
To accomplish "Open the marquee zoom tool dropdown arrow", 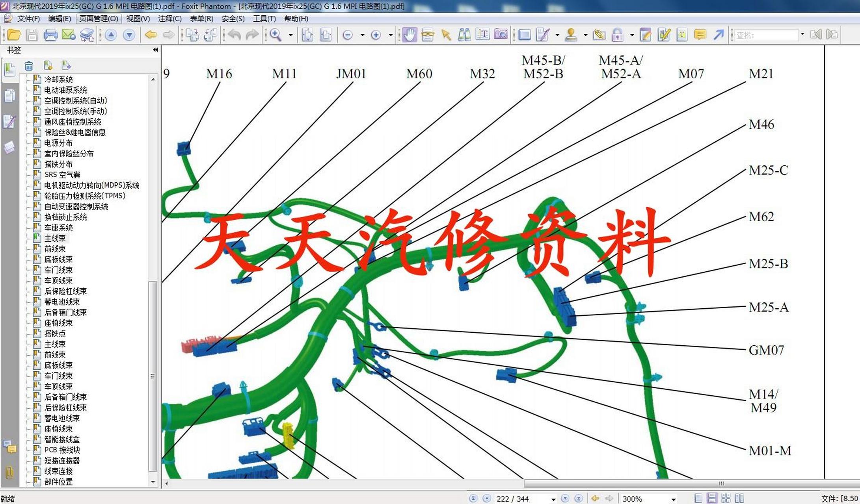I will pyautogui.click(x=291, y=35).
